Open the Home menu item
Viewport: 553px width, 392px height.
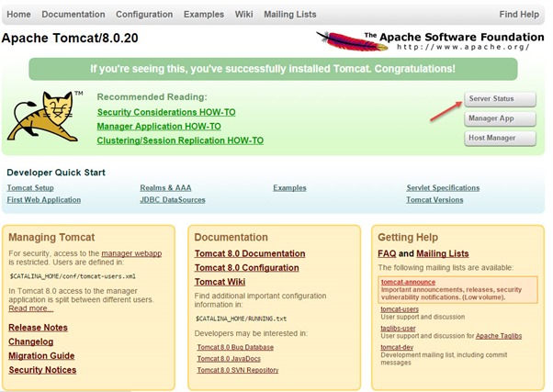point(18,15)
